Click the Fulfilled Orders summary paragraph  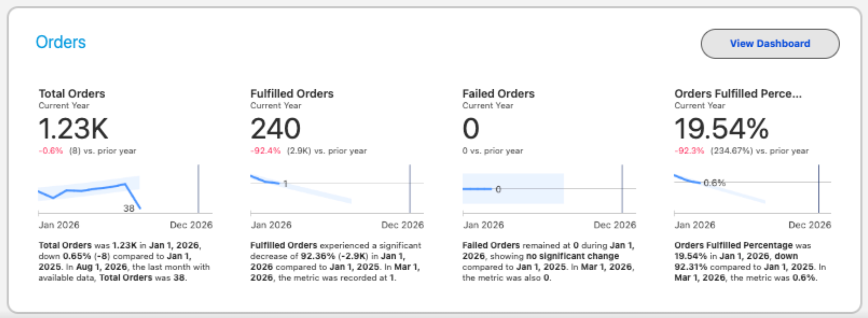[x=336, y=262]
